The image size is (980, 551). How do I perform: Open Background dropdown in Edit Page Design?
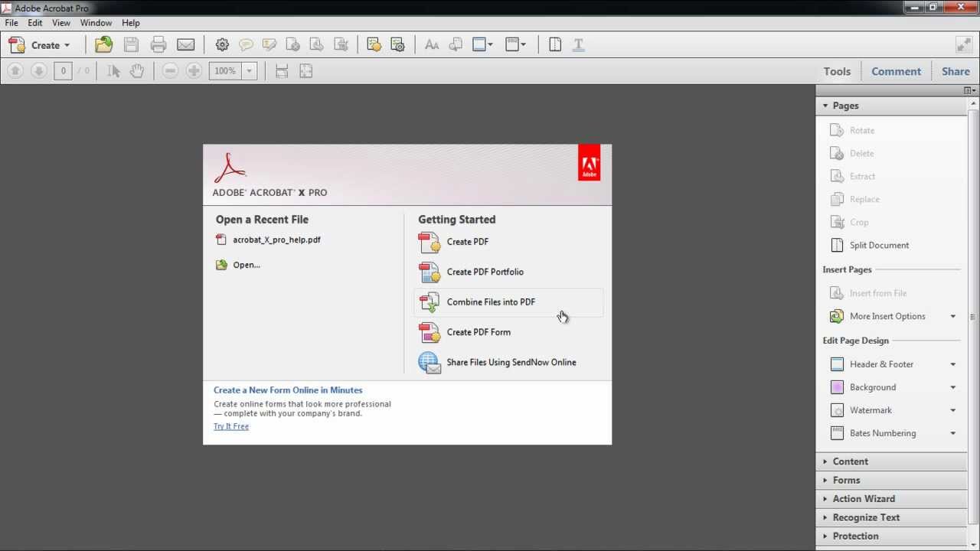coord(953,387)
